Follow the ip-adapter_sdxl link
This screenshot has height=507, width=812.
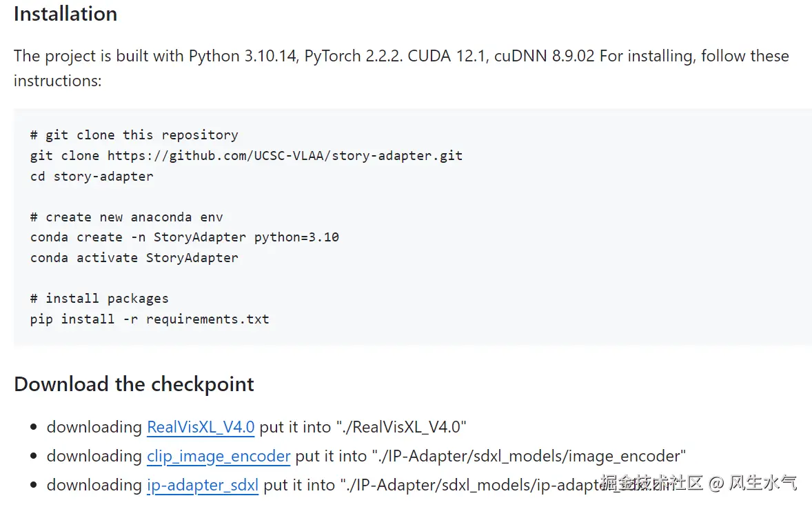[203, 485]
